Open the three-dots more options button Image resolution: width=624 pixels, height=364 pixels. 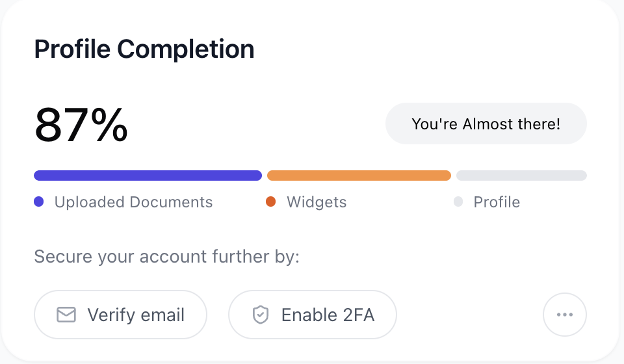pos(565,315)
